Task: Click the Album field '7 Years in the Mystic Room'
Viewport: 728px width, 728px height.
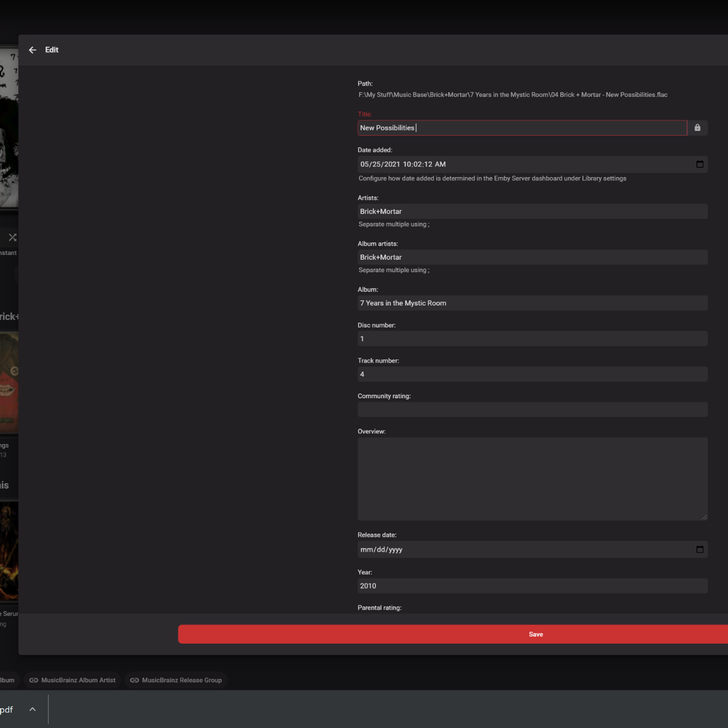Action: point(532,303)
